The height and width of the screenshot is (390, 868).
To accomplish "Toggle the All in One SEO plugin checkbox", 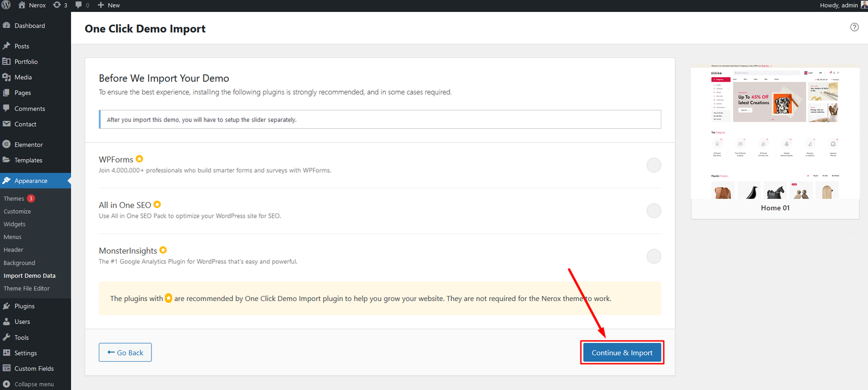I will 654,211.
